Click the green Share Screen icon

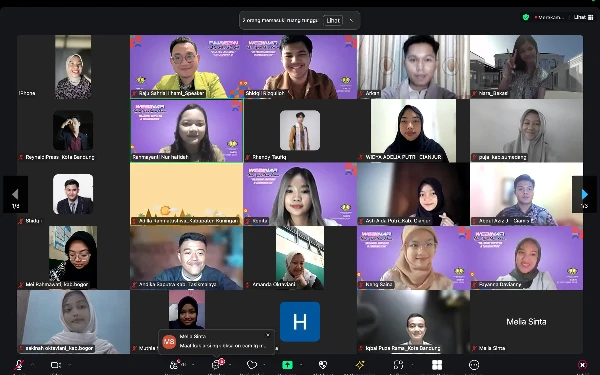pos(287,365)
